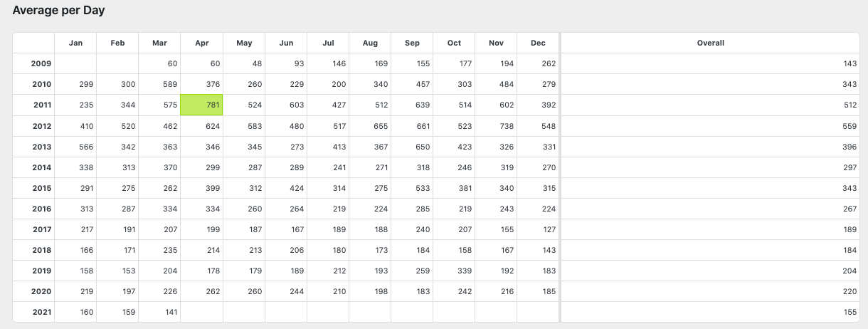Select the Jan column header
Screen dimensions: 868x329
[75, 43]
